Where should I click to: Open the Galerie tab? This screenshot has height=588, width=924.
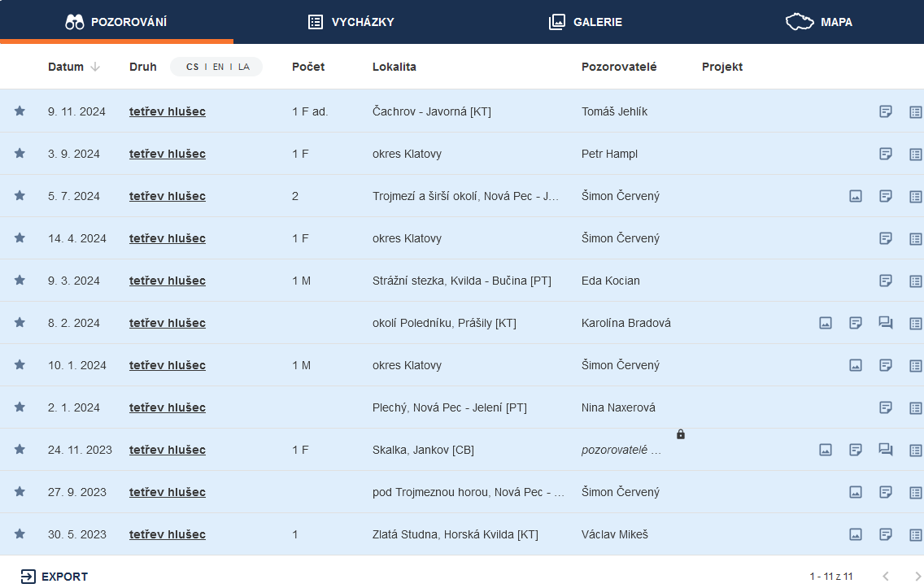point(585,22)
